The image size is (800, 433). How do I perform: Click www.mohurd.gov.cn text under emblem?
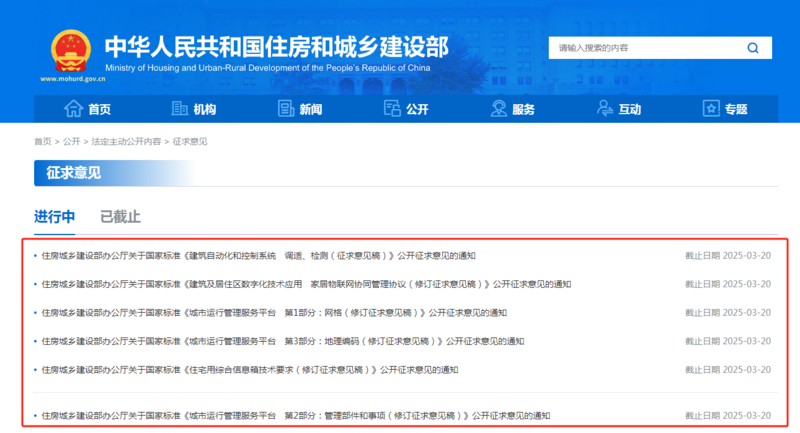(x=73, y=79)
